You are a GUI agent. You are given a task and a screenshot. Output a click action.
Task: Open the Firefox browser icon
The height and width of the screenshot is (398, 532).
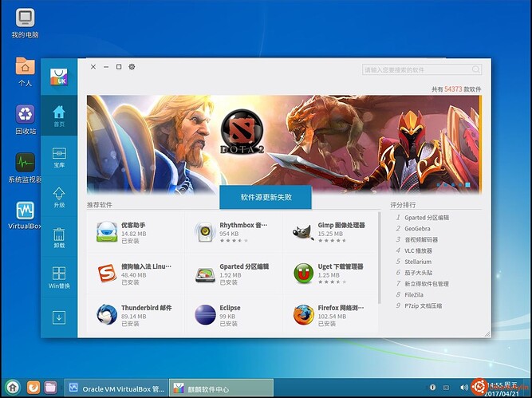(303, 314)
